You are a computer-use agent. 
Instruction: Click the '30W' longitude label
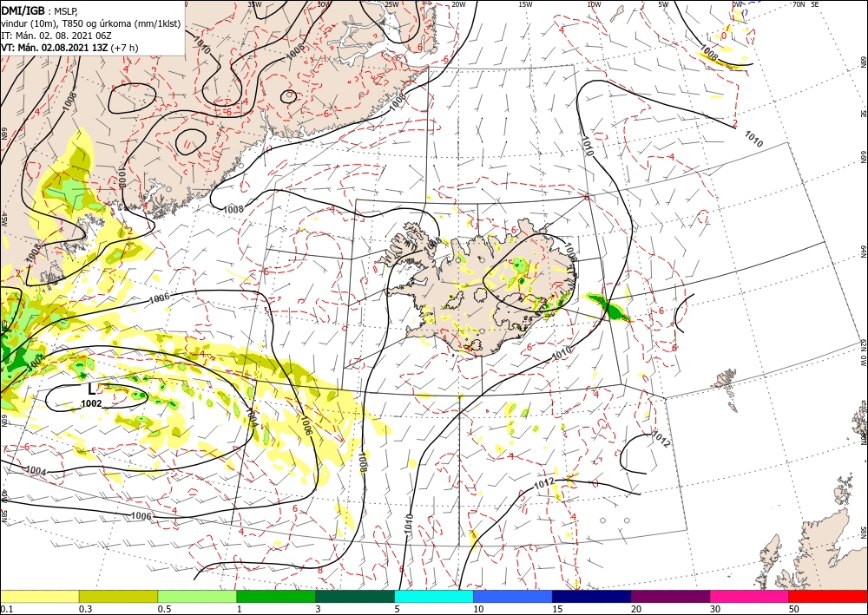coord(324,4)
